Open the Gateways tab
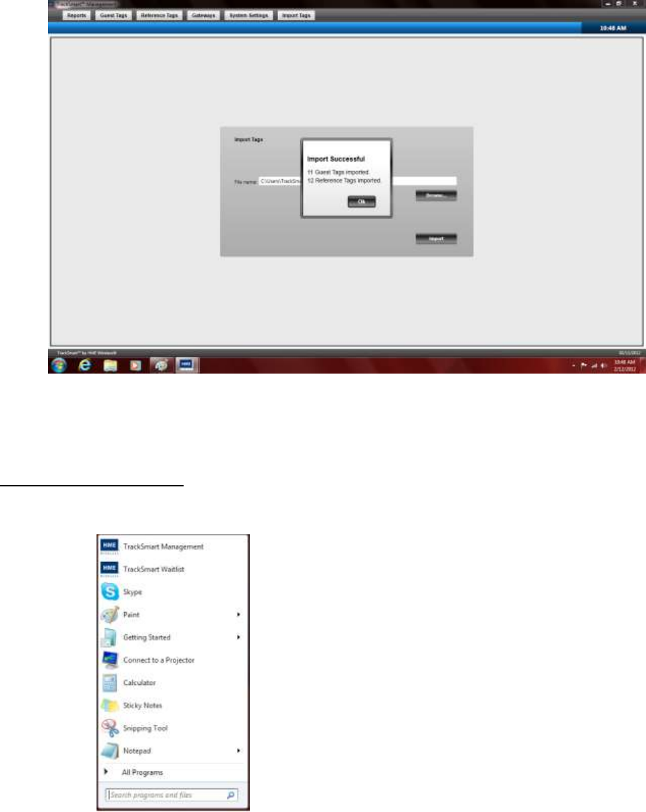The width and height of the screenshot is (646, 812). tap(203, 15)
